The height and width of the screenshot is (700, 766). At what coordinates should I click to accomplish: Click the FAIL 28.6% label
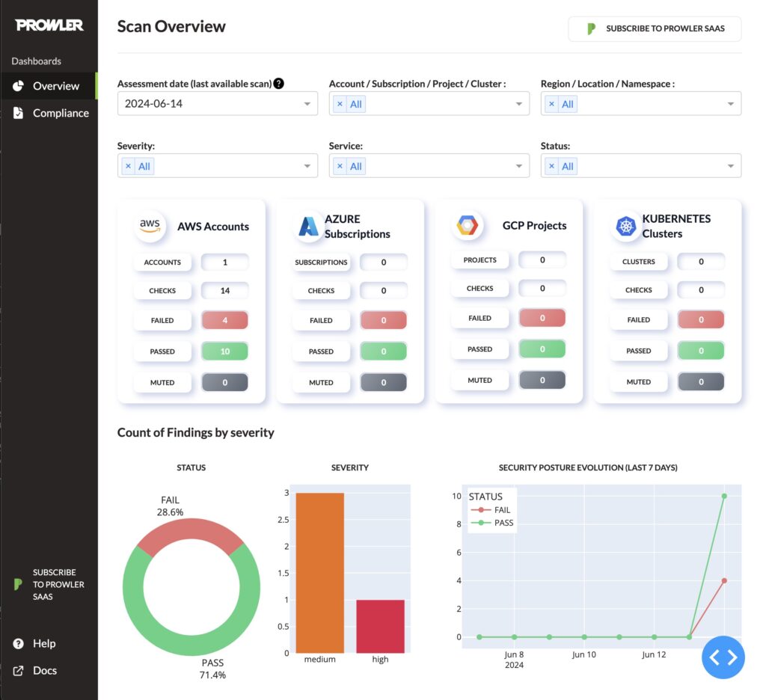coord(170,506)
